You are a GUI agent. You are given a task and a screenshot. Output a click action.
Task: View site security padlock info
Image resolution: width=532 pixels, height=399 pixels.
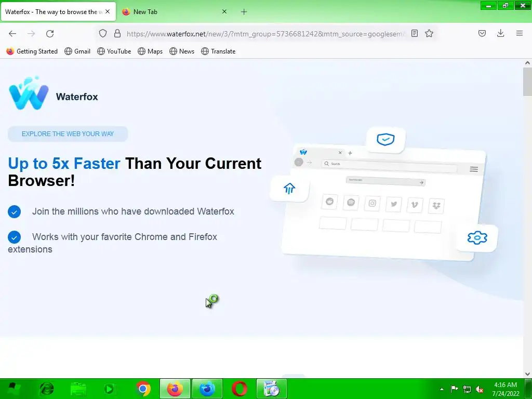[x=117, y=33]
